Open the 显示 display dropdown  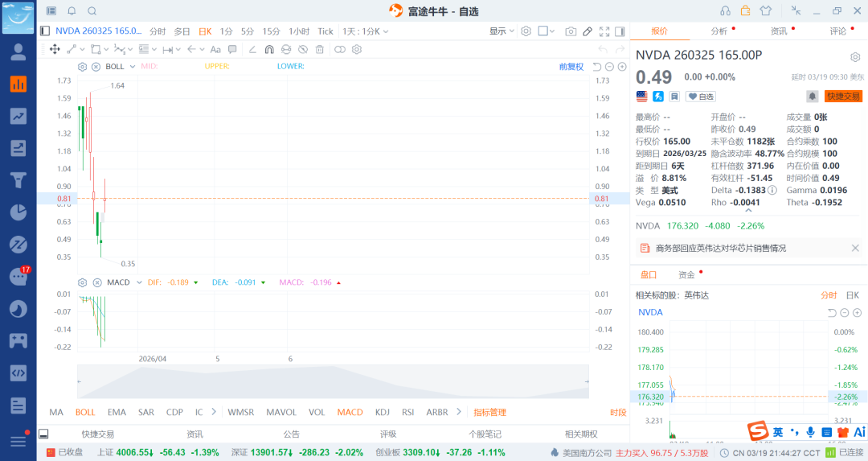click(502, 31)
